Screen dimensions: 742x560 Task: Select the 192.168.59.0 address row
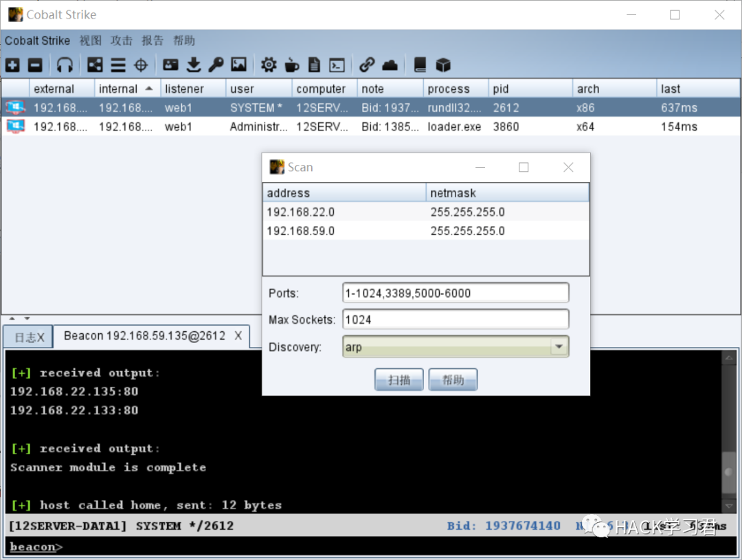[x=426, y=231]
